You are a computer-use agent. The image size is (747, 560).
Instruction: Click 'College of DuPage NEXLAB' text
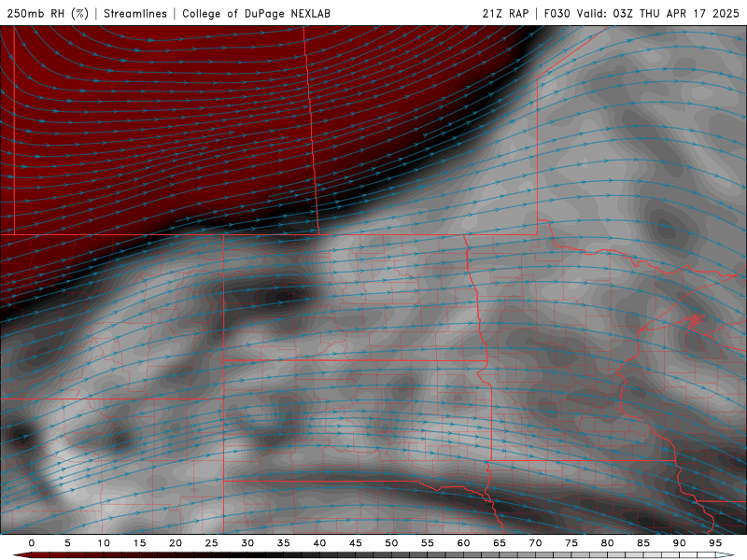256,13
